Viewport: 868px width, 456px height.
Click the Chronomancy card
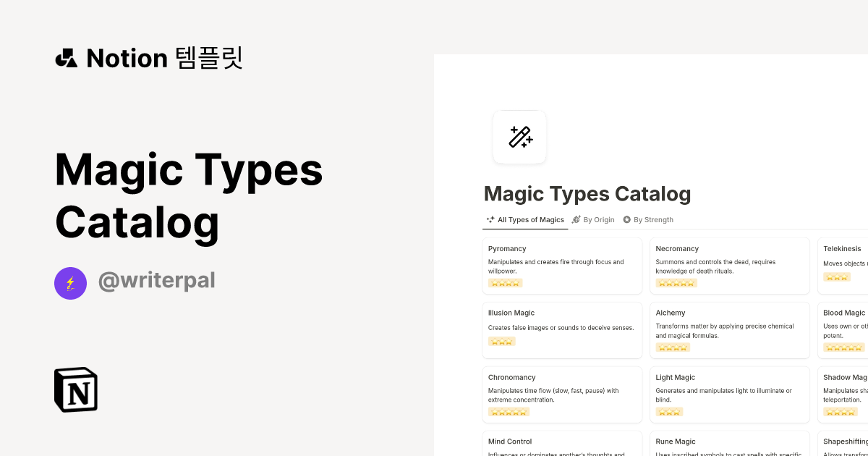[562, 394]
